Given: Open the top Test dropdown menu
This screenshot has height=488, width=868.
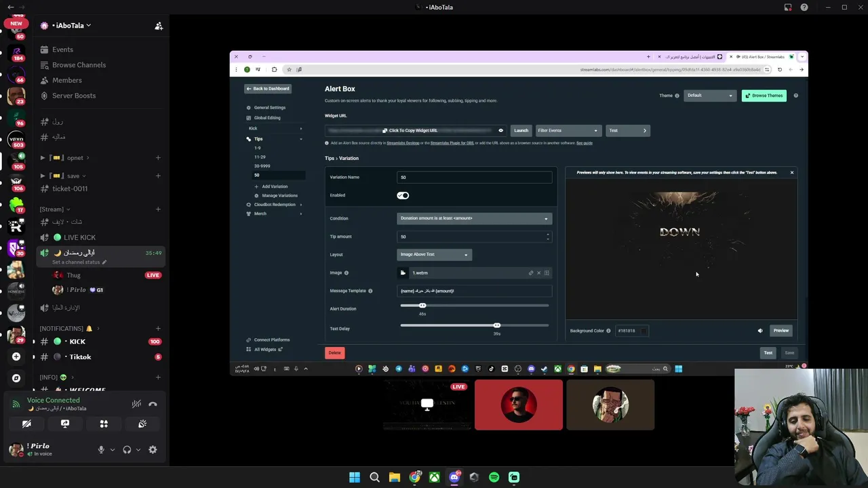Looking at the screenshot, I should (627, 130).
